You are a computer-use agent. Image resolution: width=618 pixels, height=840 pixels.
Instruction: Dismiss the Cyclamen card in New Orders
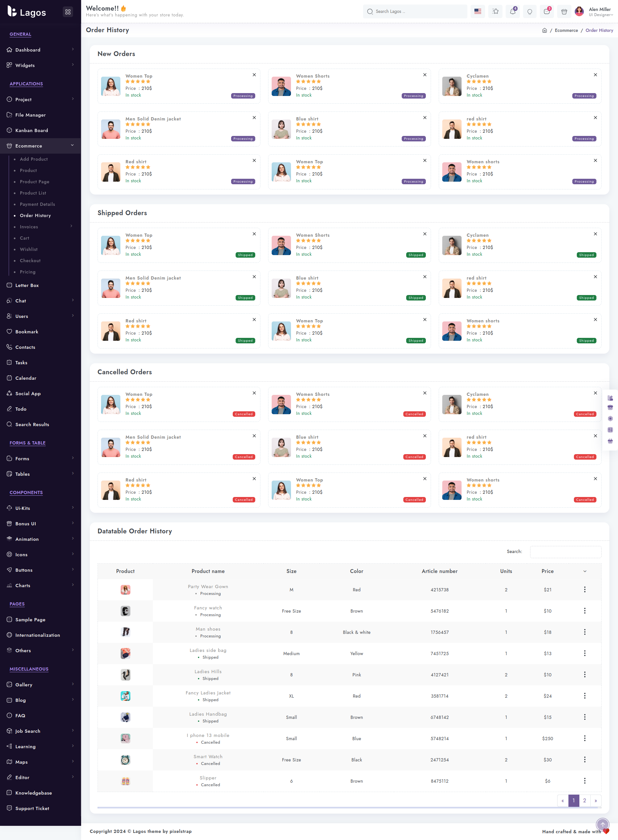click(595, 75)
